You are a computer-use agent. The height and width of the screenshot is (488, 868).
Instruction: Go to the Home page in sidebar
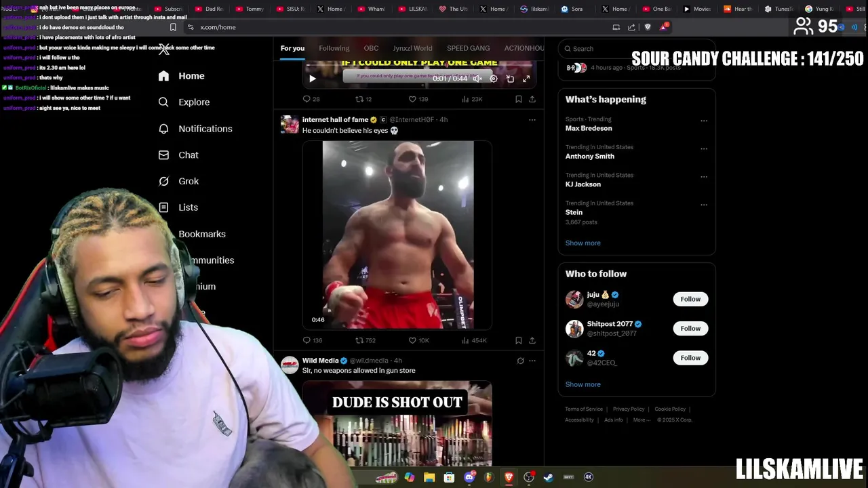(181, 76)
